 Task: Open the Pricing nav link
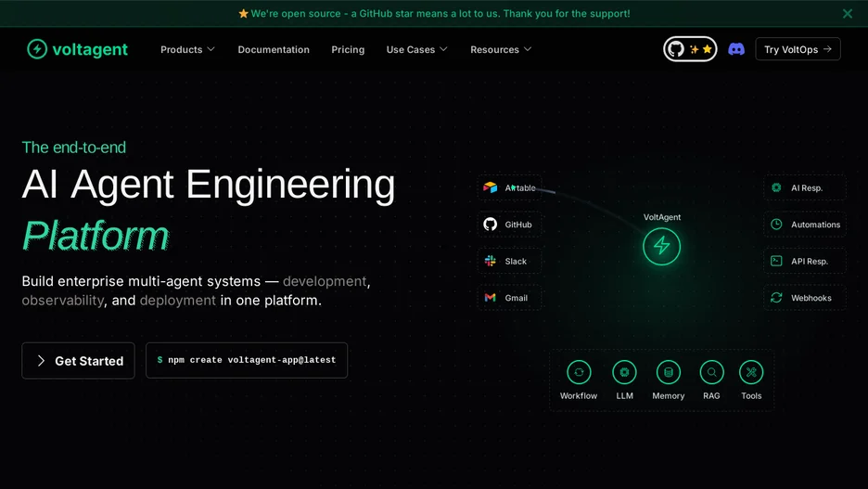(348, 49)
